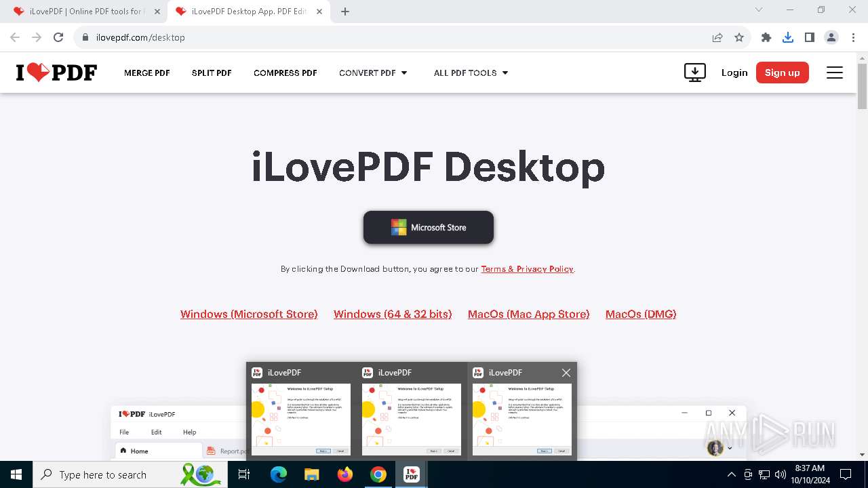Open the hamburger menu in the site header

(x=835, y=73)
